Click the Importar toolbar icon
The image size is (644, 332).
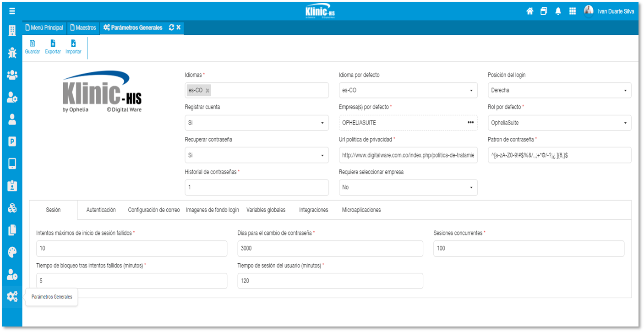click(73, 44)
